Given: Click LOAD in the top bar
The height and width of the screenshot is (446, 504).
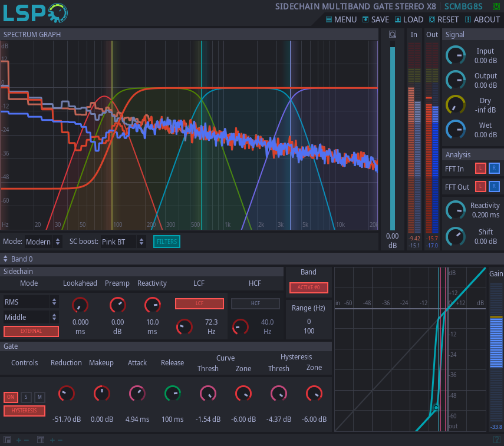Looking at the screenshot, I should (409, 19).
